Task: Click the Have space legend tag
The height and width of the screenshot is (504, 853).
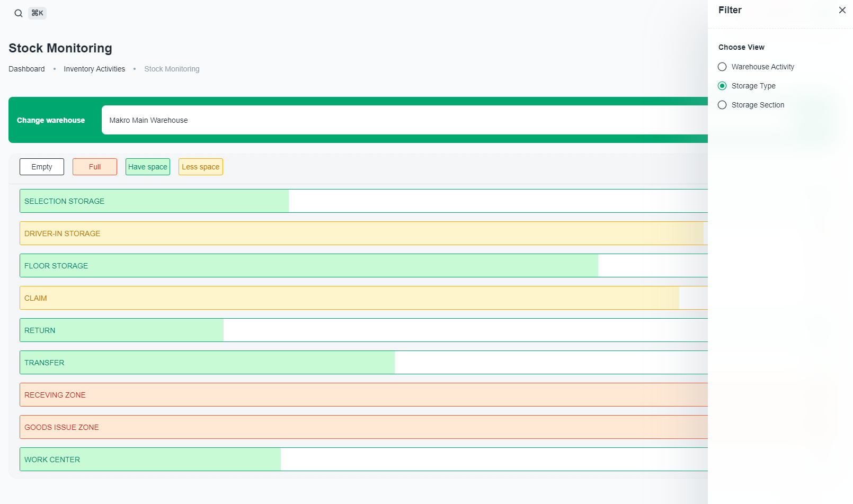Action: [148, 167]
